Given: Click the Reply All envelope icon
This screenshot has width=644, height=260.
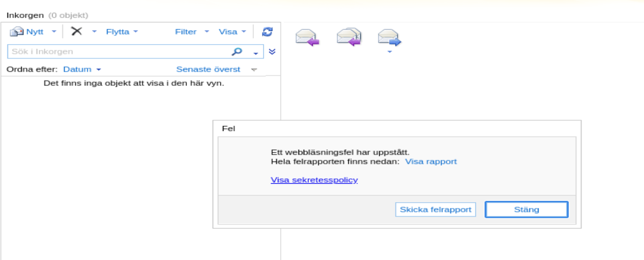Looking at the screenshot, I should (x=348, y=38).
